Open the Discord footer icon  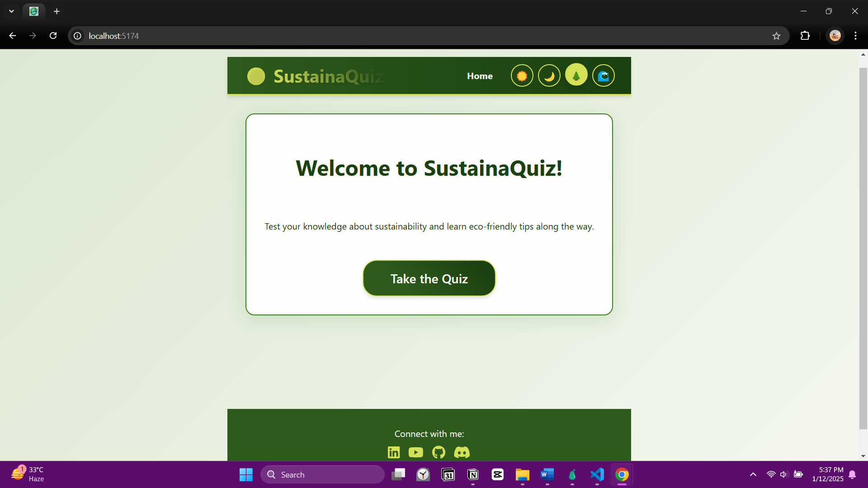462,452
